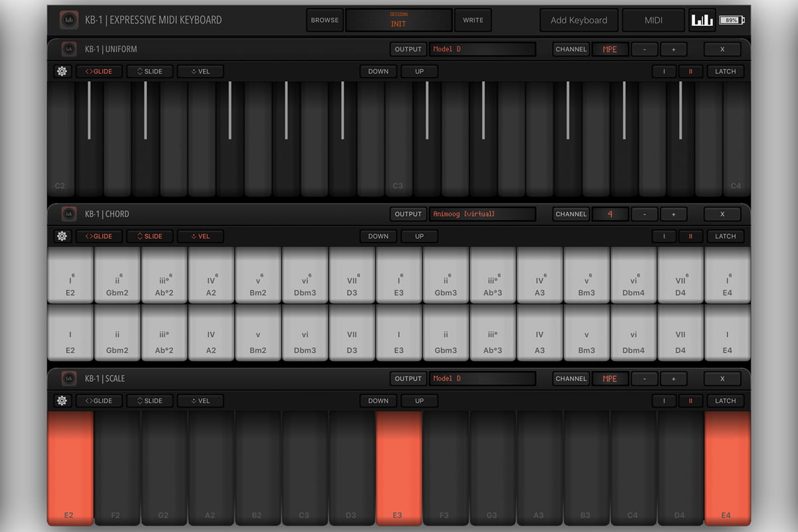This screenshot has height=532, width=798.
Task: Shift Uniform keyboard octave UP
Action: pos(420,71)
